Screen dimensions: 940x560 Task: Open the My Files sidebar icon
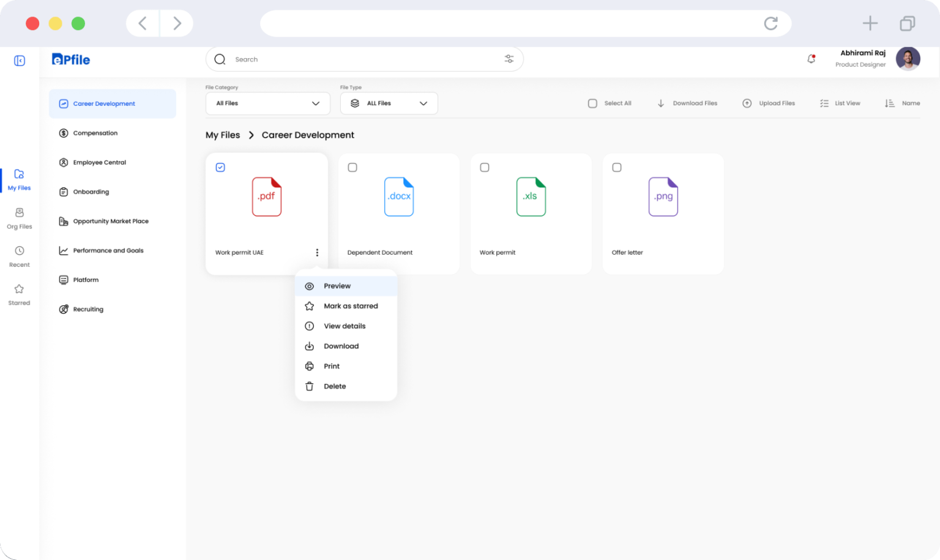[x=19, y=178]
